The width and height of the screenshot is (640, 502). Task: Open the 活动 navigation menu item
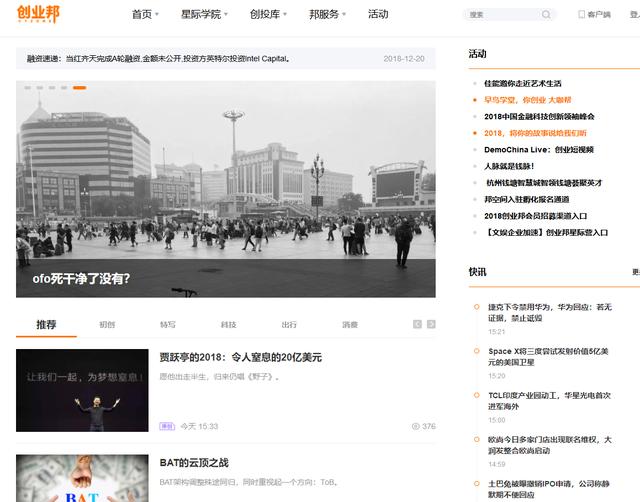(378, 14)
